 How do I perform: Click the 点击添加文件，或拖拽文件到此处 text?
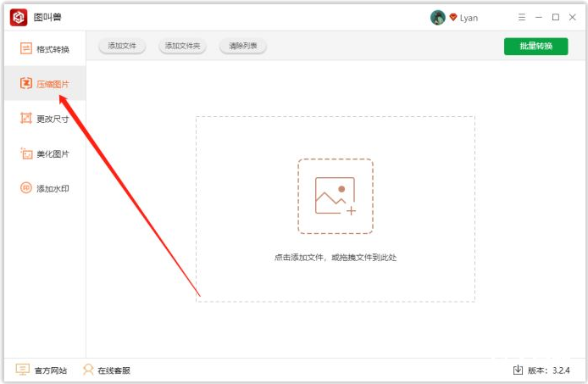[x=336, y=258]
